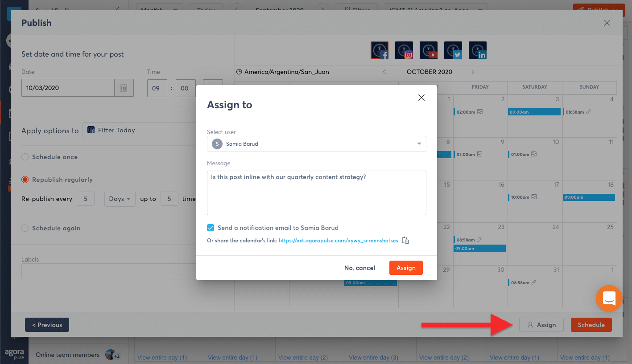Viewport: 632px width, 364px height.
Task: Select the LinkedIn profile icon
Action: [477, 50]
